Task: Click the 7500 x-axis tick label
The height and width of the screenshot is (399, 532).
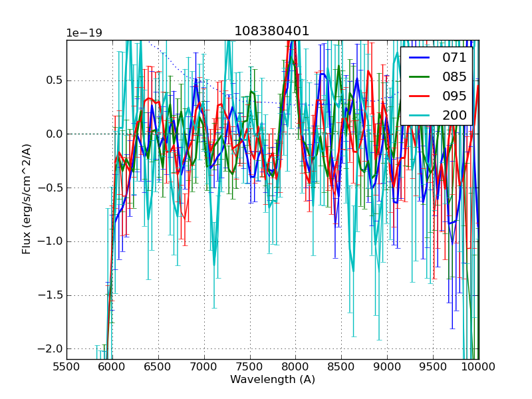Action: [250, 366]
